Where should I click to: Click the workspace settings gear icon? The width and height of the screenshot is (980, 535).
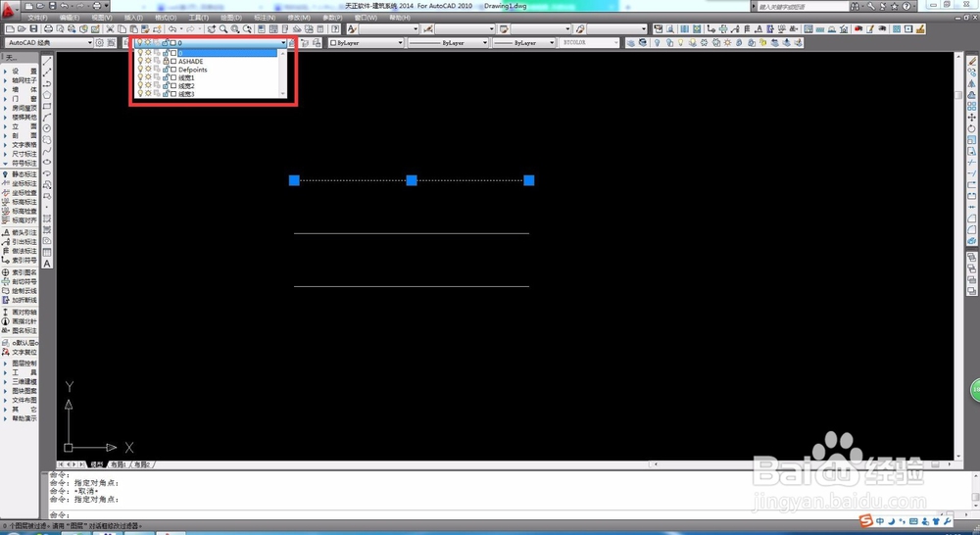coord(99,42)
